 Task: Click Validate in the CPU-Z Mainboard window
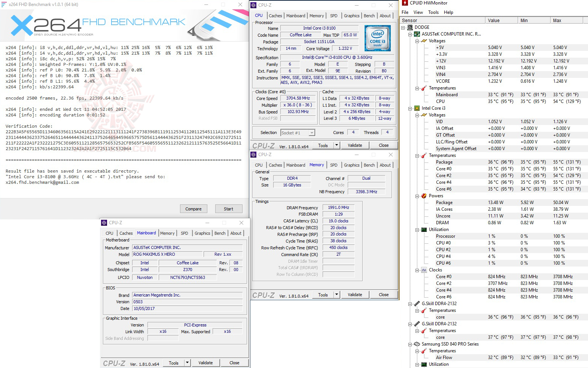205,363
